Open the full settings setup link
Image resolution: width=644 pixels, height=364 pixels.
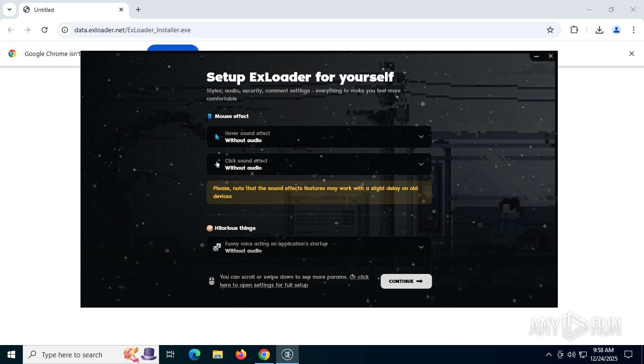coord(294,281)
